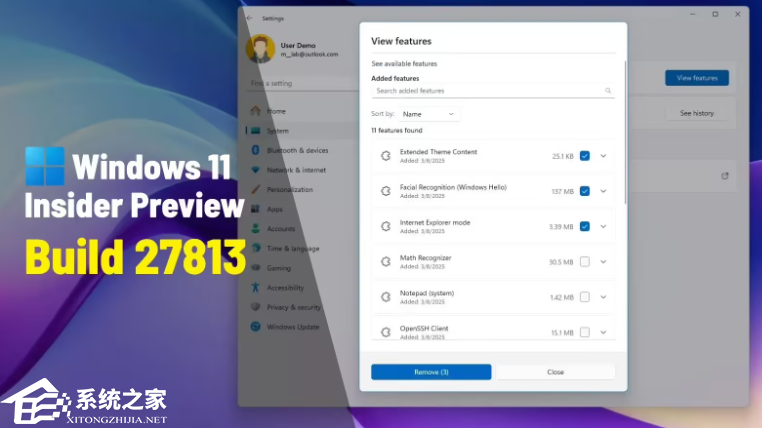This screenshot has width=762, height=428.
Task: Click the Internet Explorer mode feature icon
Action: 386,226
